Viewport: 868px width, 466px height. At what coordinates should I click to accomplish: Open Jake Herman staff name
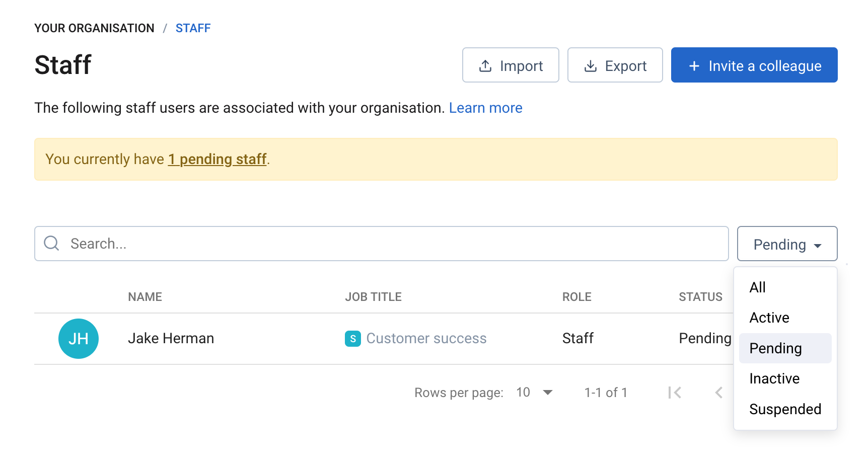tap(171, 338)
